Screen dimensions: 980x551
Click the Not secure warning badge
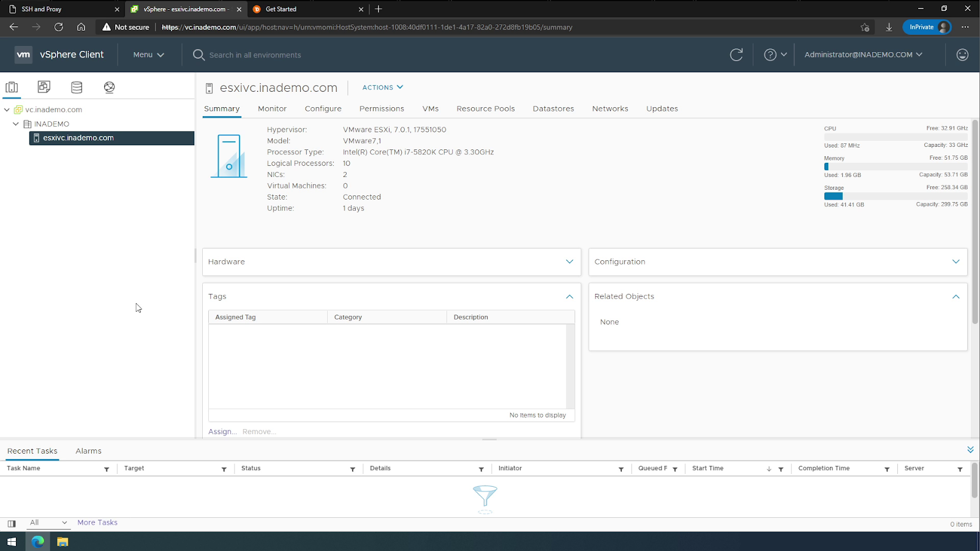coord(126,27)
